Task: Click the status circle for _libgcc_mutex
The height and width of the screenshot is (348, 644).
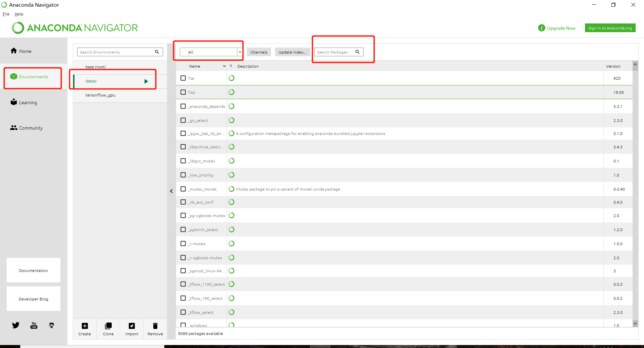Action: point(231,161)
